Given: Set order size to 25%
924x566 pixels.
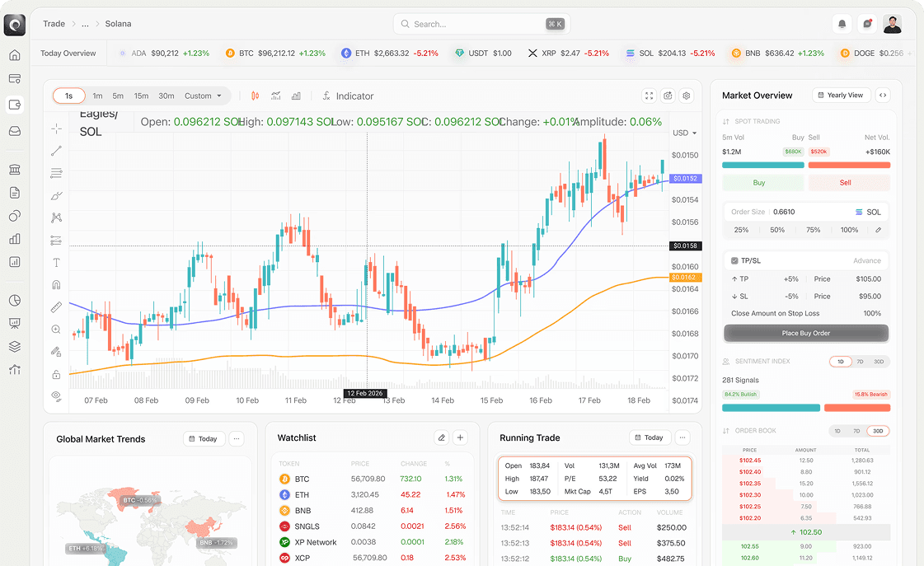Looking at the screenshot, I should pyautogui.click(x=741, y=231).
